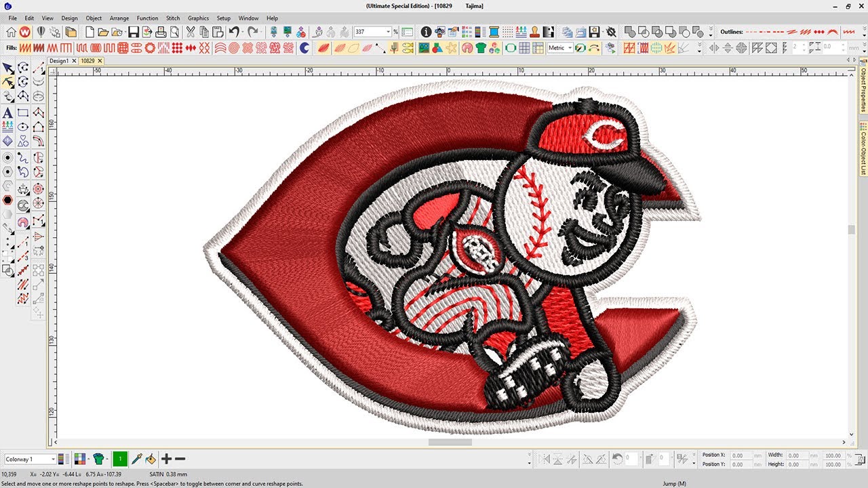Screen dimensions: 868x488
Task: Open the File menu
Action: pos(13,18)
